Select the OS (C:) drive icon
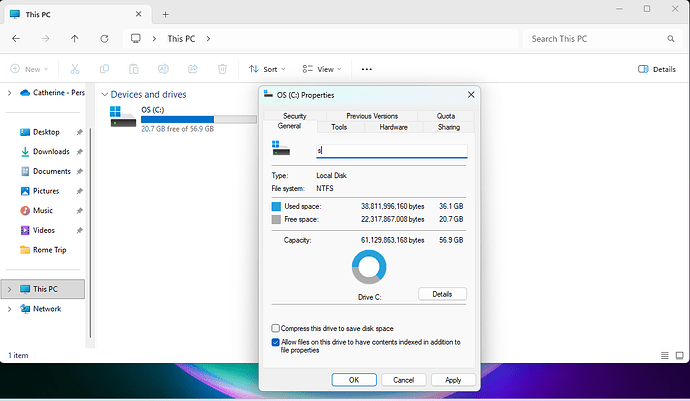 point(123,116)
